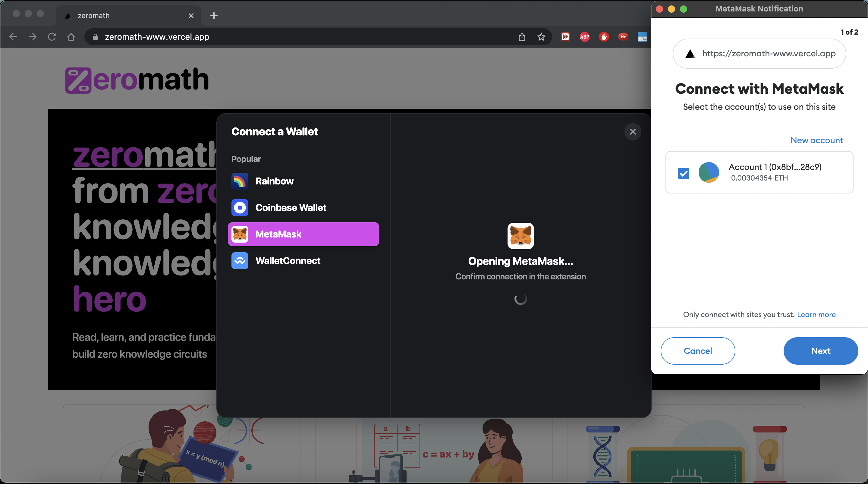The height and width of the screenshot is (484, 868).
Task: Click the browser back arrow
Action: coord(13,37)
